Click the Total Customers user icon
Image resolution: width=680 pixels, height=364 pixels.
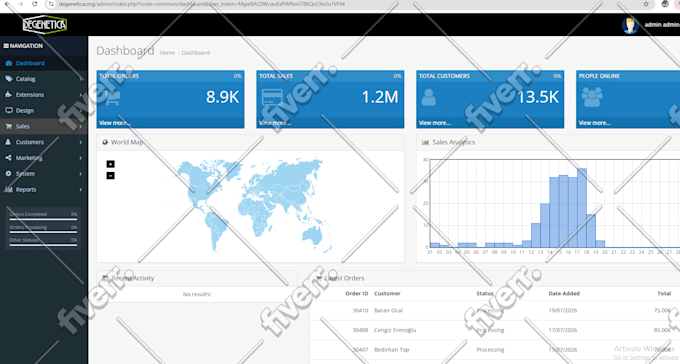tap(428, 98)
